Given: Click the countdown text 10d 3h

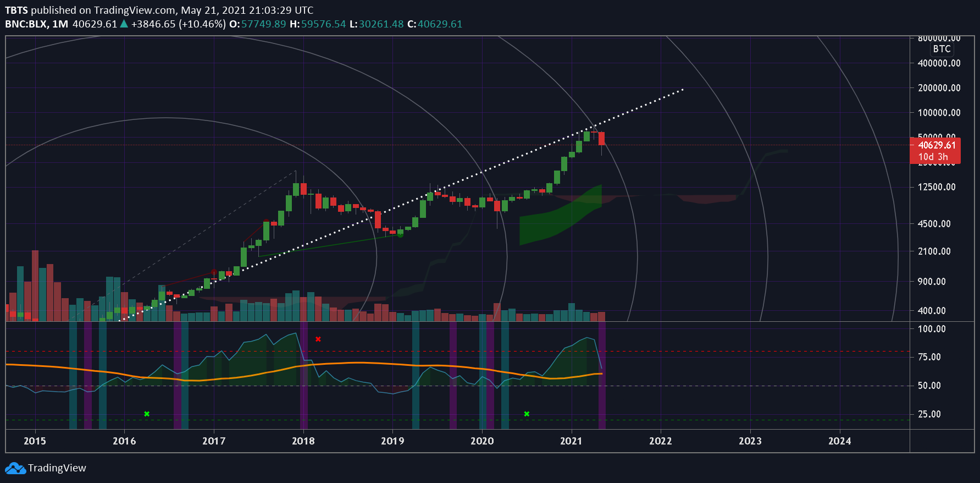Looking at the screenshot, I should [933, 157].
